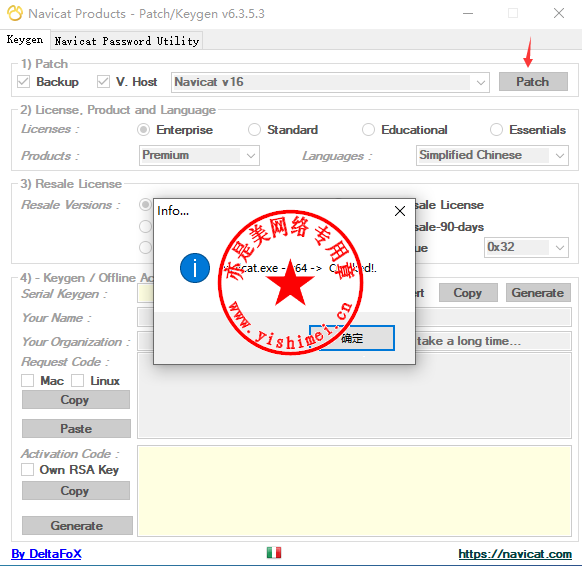Generate a serial key
The width and height of the screenshot is (582, 566).
(x=538, y=293)
